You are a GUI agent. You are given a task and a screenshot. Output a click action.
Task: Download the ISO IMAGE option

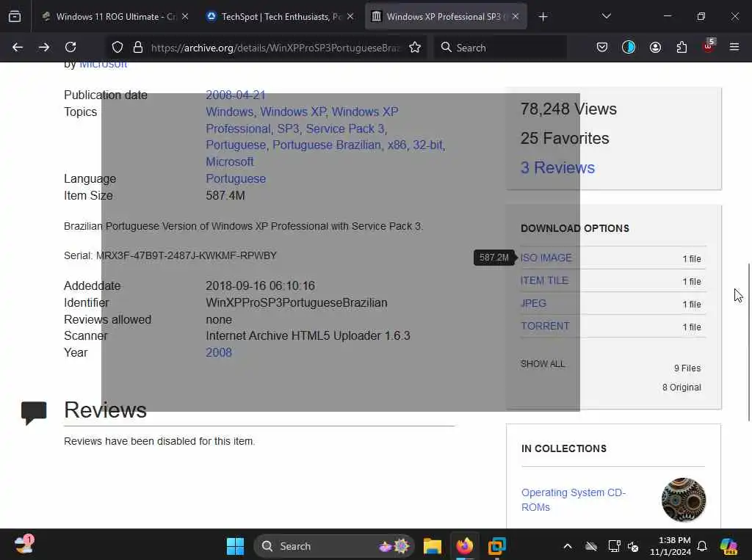[x=546, y=258]
